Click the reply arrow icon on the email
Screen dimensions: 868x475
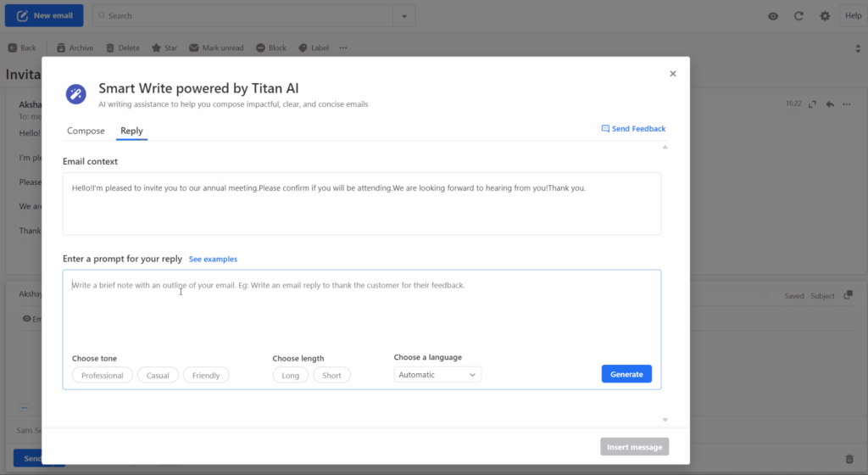click(830, 104)
